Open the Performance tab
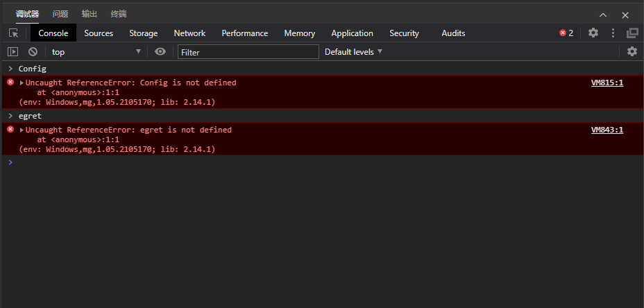Viewport: 644px width, 308px height. 245,33
